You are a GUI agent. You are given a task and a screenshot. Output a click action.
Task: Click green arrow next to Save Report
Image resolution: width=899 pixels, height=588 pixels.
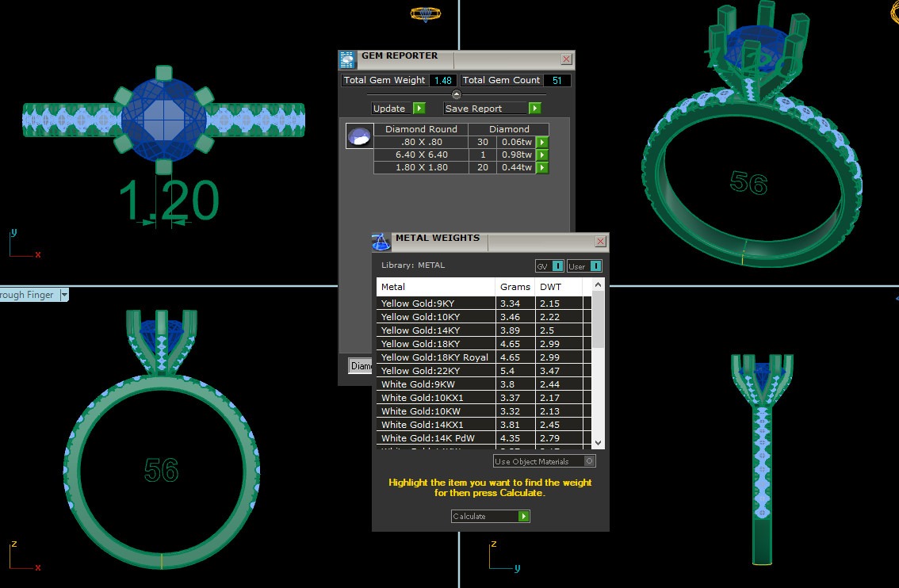tap(535, 109)
